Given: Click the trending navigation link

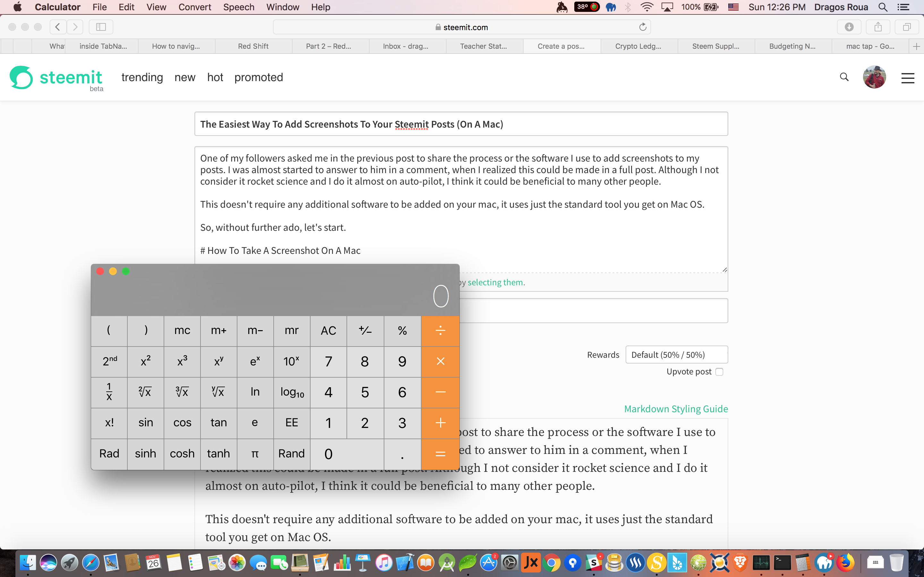Looking at the screenshot, I should pyautogui.click(x=142, y=77).
